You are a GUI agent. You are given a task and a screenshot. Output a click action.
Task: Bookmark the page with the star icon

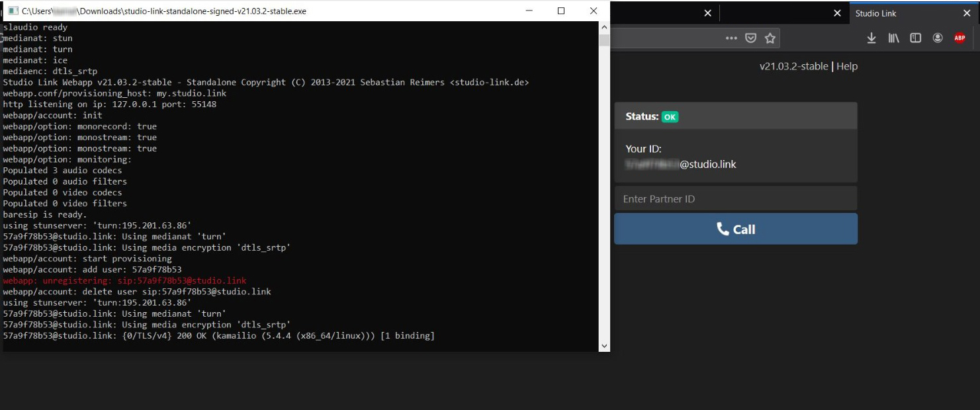[770, 38]
